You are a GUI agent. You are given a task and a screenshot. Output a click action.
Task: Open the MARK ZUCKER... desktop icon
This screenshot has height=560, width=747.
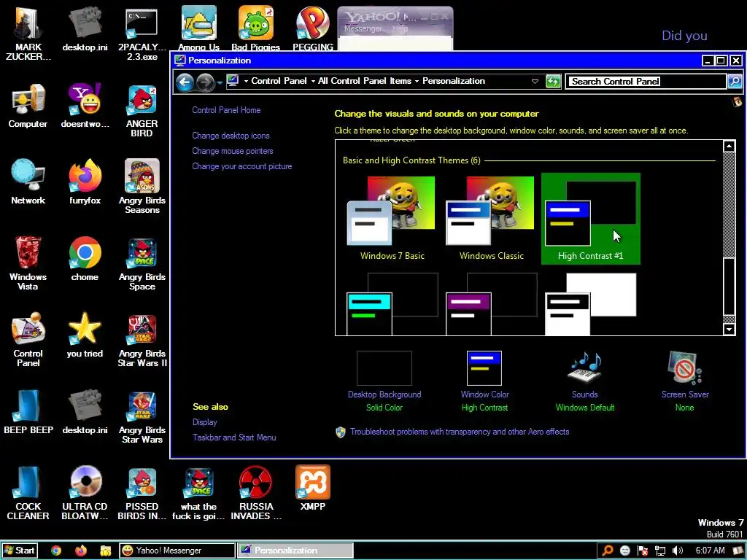click(28, 34)
